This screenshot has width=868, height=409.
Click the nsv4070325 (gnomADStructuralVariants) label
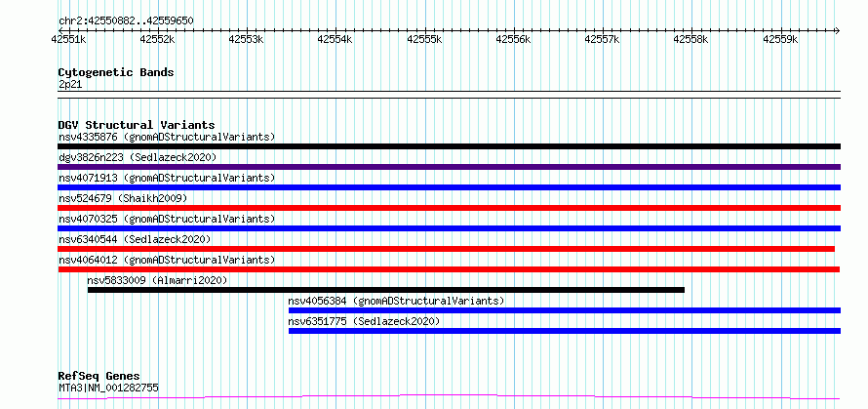pyautogui.click(x=167, y=219)
